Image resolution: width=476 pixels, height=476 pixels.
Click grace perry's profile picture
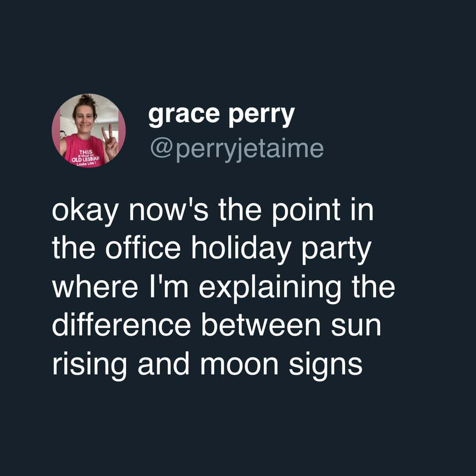[89, 131]
